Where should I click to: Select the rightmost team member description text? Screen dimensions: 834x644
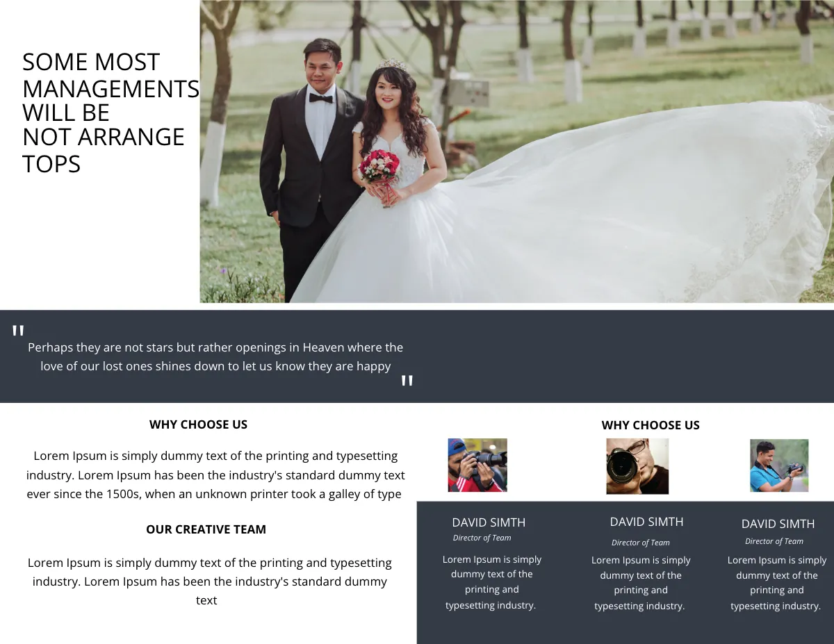pos(776,582)
